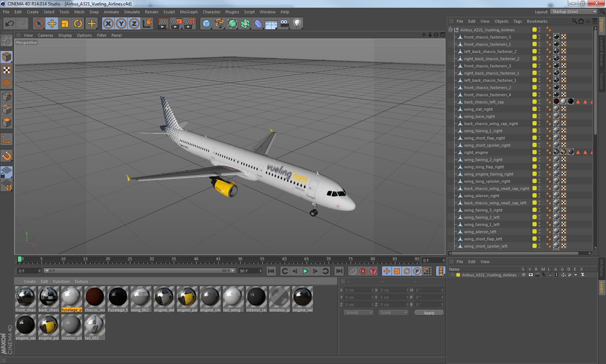Open viewport Cameras menu
The image size is (606, 364).
pyautogui.click(x=45, y=35)
